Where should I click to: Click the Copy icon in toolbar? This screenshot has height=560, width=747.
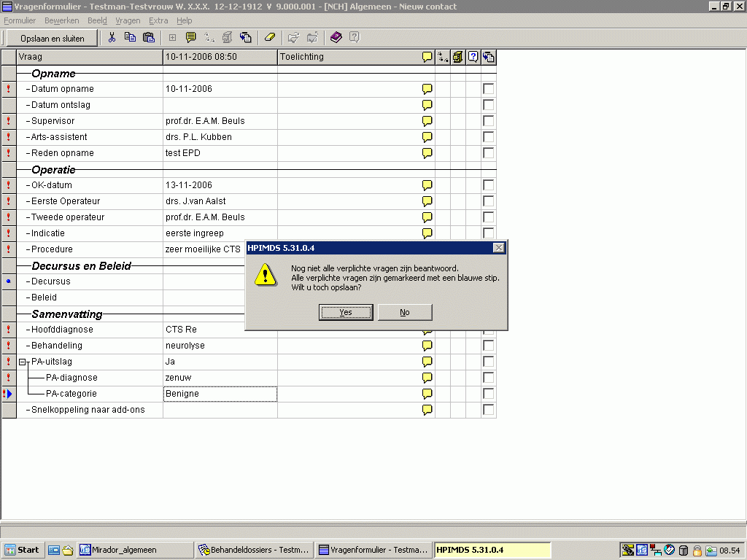point(131,38)
